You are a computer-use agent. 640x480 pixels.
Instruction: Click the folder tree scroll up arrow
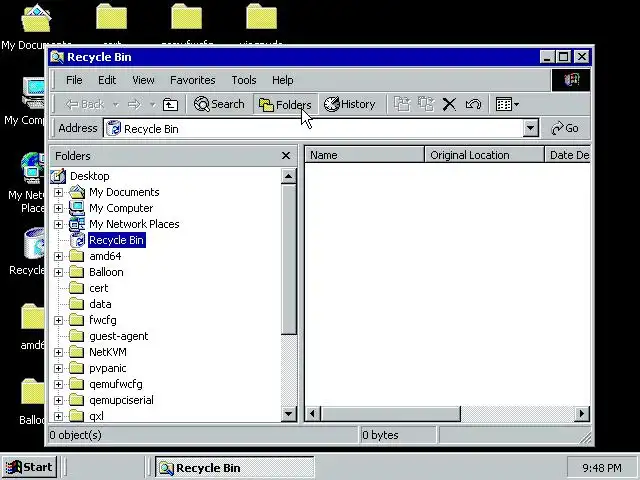[289, 176]
